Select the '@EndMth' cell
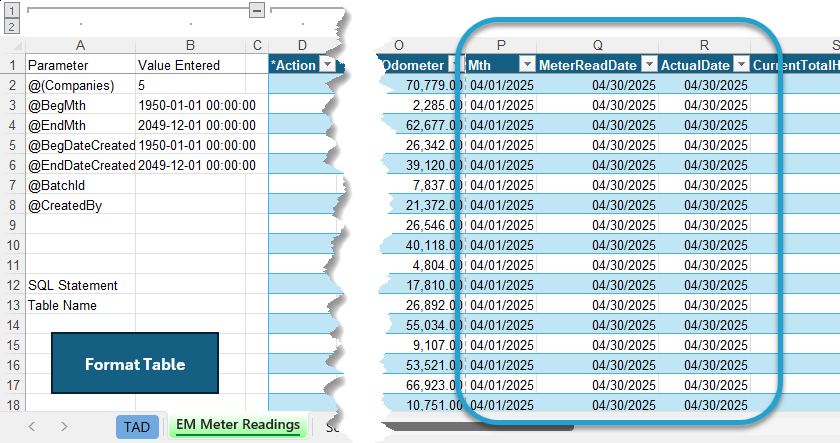The width and height of the screenshot is (840, 443). point(80,125)
